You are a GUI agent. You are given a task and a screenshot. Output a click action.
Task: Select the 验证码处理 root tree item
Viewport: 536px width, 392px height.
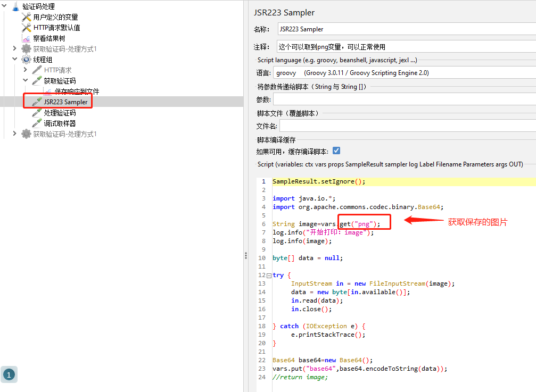point(39,6)
